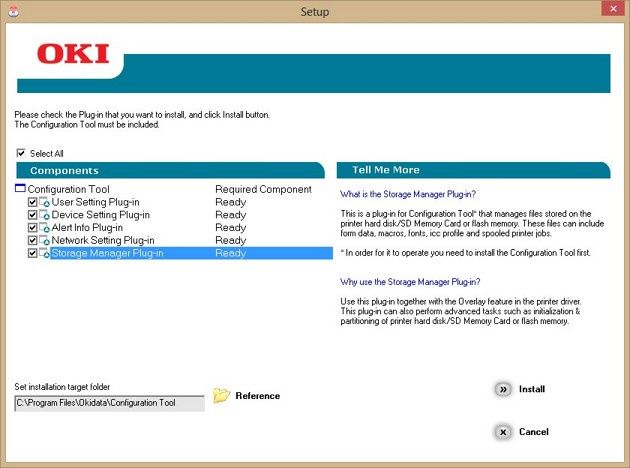This screenshot has width=630, height=468.
Task: Click the Cancel button label
Action: point(534,432)
